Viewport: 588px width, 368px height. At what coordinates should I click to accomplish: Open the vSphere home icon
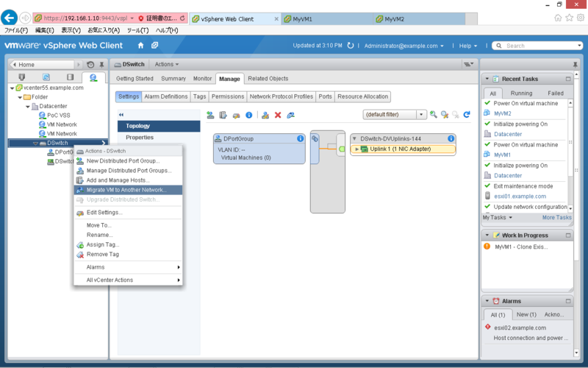[x=140, y=46]
